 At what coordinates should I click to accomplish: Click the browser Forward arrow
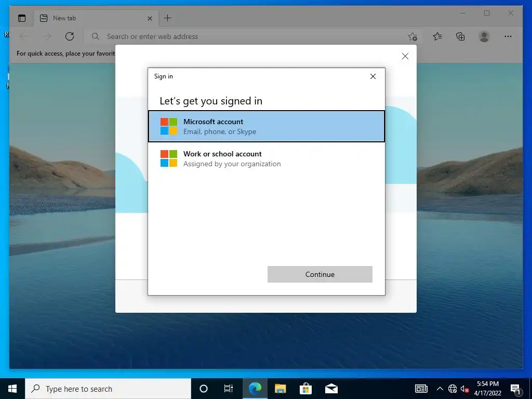47,36
